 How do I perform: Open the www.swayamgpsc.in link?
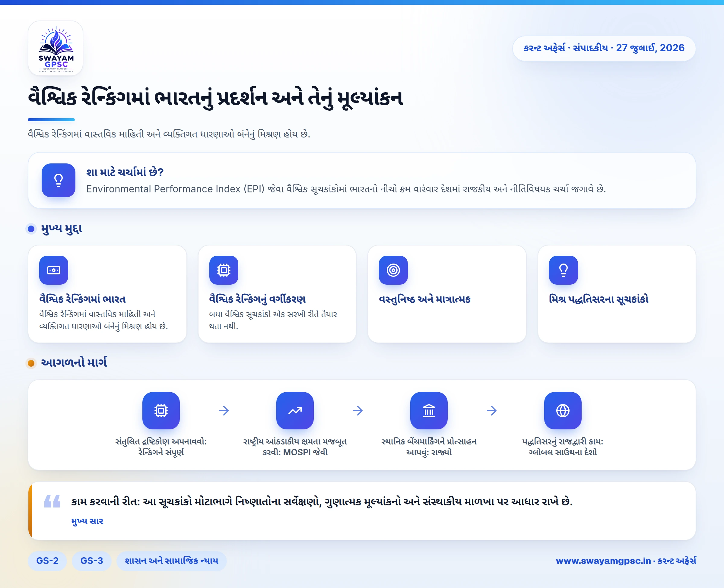click(x=603, y=561)
